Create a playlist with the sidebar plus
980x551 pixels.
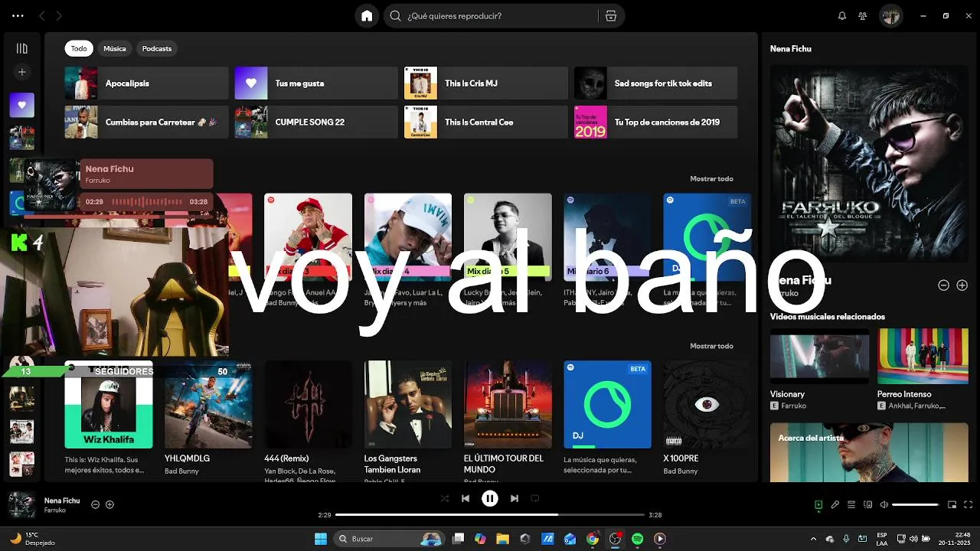point(22,72)
